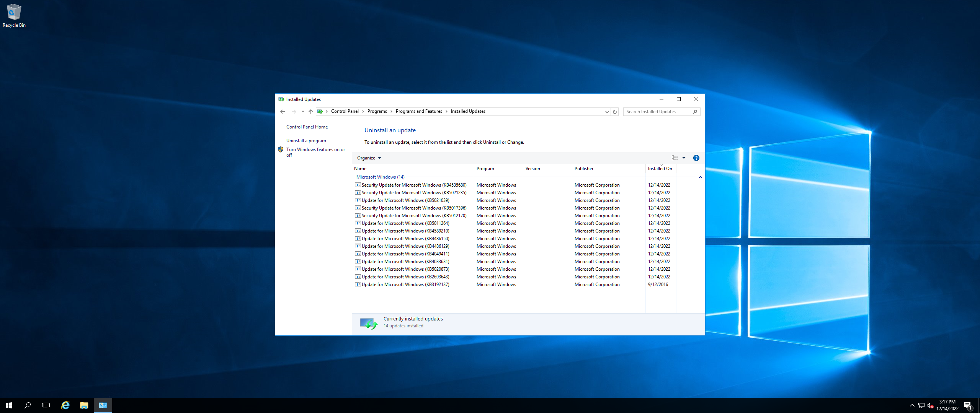Select Security Update KB5017396 row
This screenshot has width=980, height=413.
[515, 208]
